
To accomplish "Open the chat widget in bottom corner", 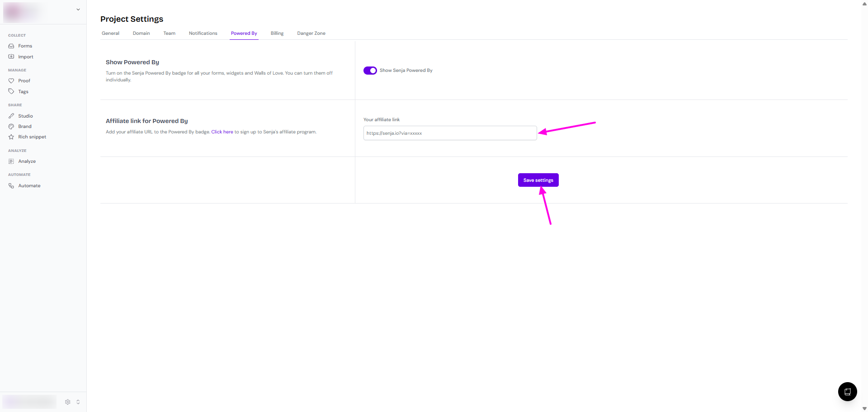I will coord(847,392).
